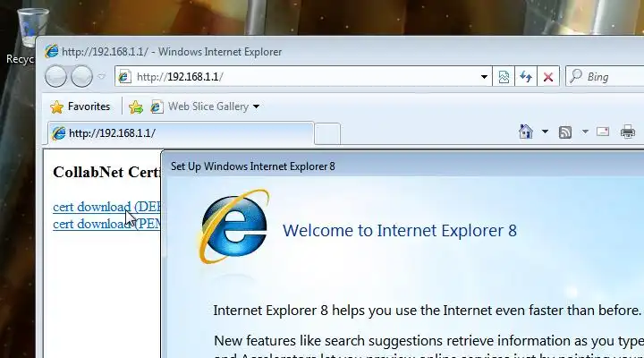The image size is (644, 358).
Task: Go to the Home page icon
Action: tap(526, 132)
